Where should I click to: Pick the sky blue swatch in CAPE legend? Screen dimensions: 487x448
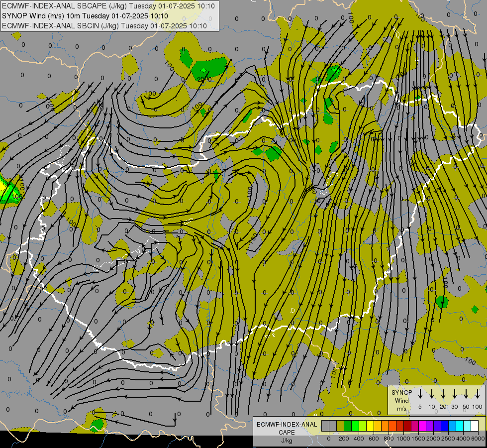(452, 426)
